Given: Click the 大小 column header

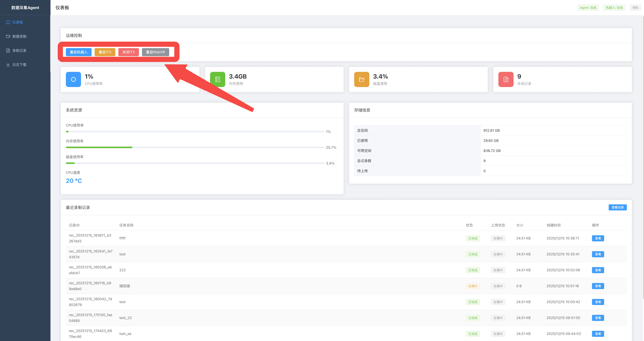Looking at the screenshot, I should coord(519,225).
